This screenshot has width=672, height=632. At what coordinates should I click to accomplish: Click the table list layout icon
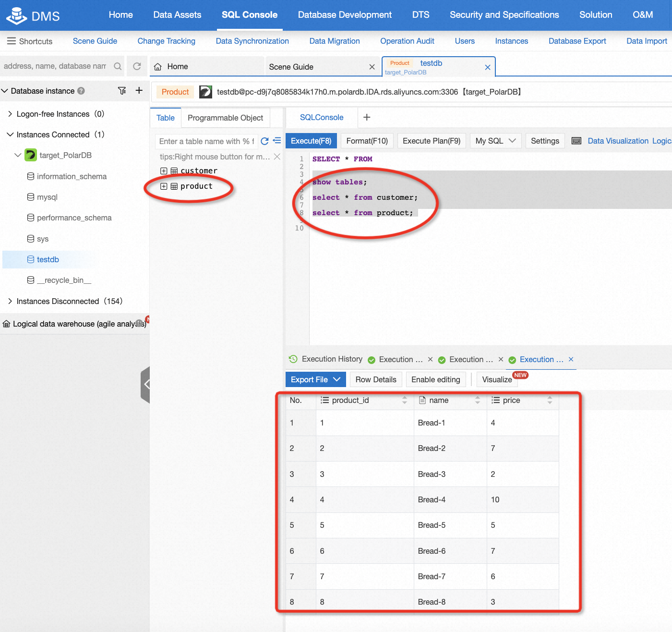pos(277,141)
